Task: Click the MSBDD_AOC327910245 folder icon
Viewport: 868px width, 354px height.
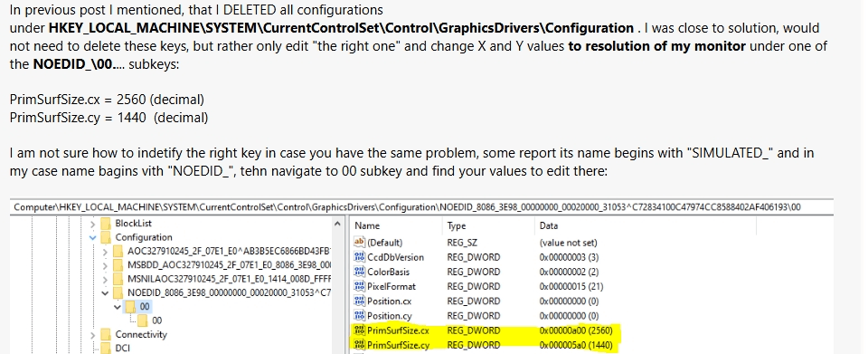Action: tap(118, 264)
